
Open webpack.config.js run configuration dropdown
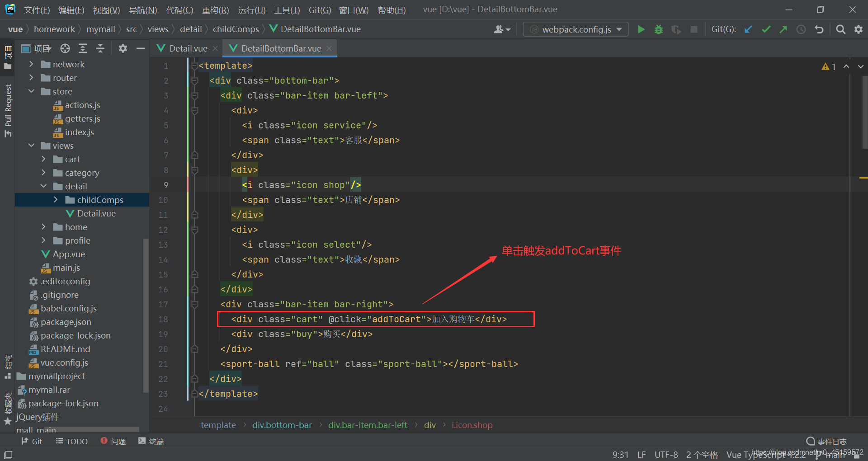576,29
